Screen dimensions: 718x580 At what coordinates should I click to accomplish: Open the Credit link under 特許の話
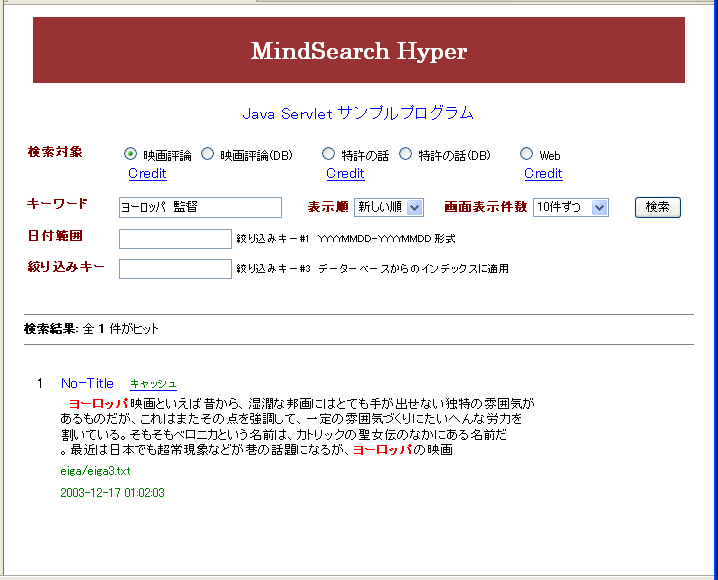[345, 173]
